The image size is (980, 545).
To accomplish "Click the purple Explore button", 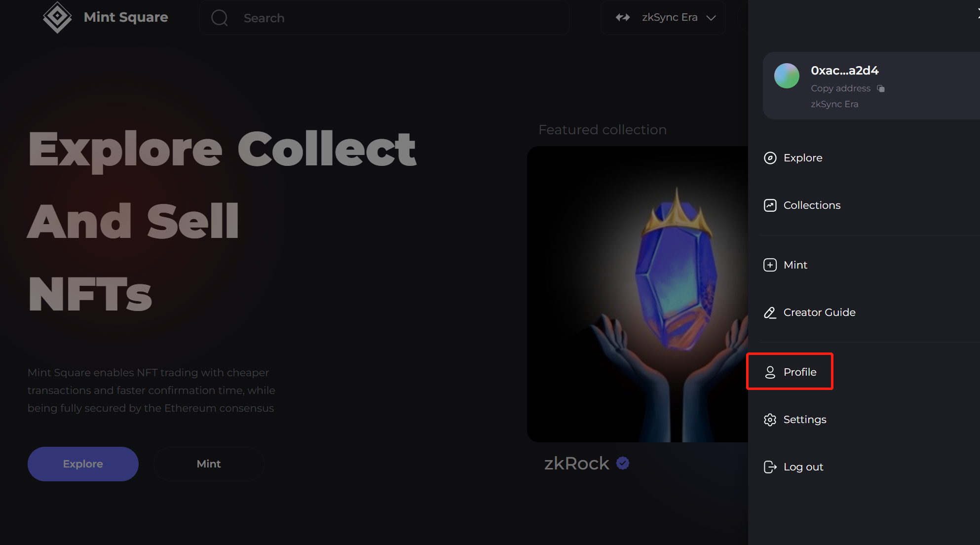I will pyautogui.click(x=83, y=464).
